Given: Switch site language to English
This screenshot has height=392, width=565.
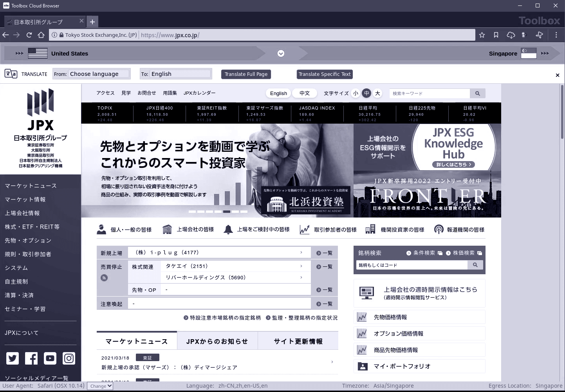Looking at the screenshot, I should pyautogui.click(x=278, y=93).
